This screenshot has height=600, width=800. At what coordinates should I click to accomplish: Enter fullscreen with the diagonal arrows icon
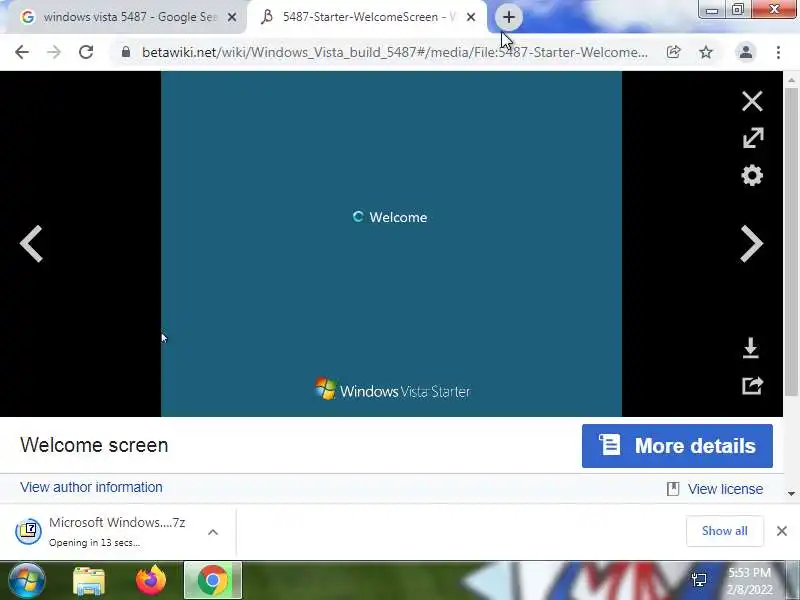(x=753, y=138)
